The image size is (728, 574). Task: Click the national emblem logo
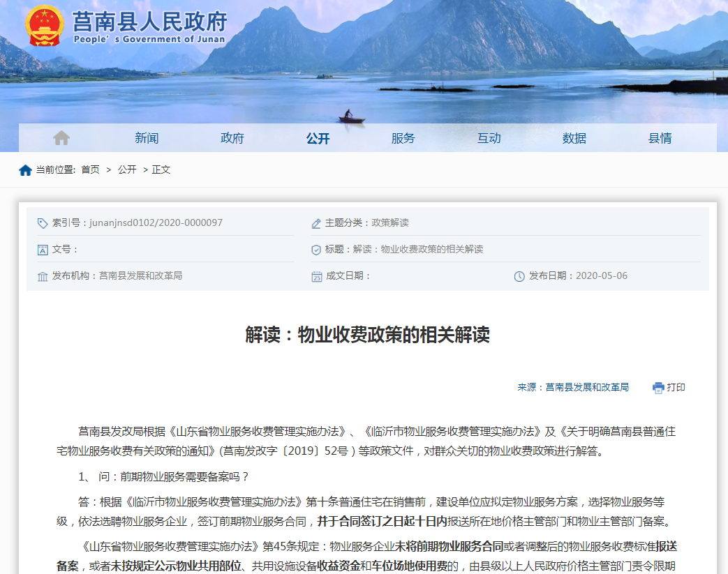click(45, 26)
